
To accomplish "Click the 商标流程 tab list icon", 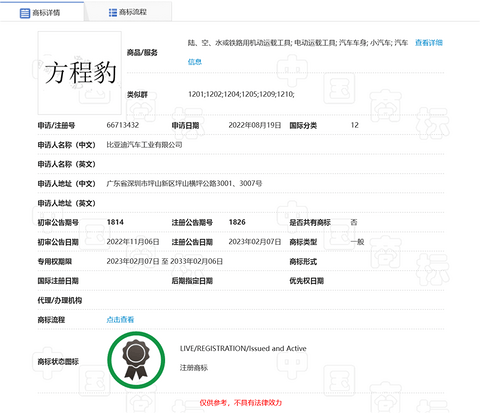I will [x=113, y=12].
